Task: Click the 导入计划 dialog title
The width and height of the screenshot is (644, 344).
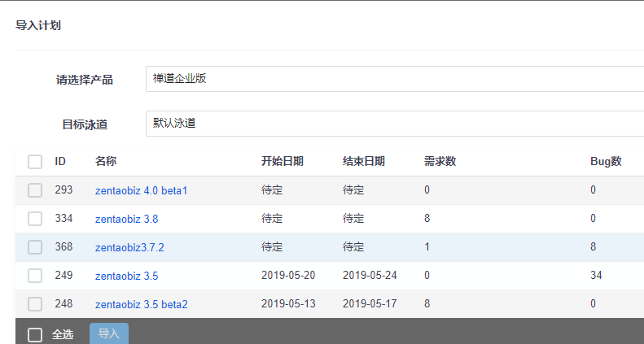Action: (x=38, y=25)
